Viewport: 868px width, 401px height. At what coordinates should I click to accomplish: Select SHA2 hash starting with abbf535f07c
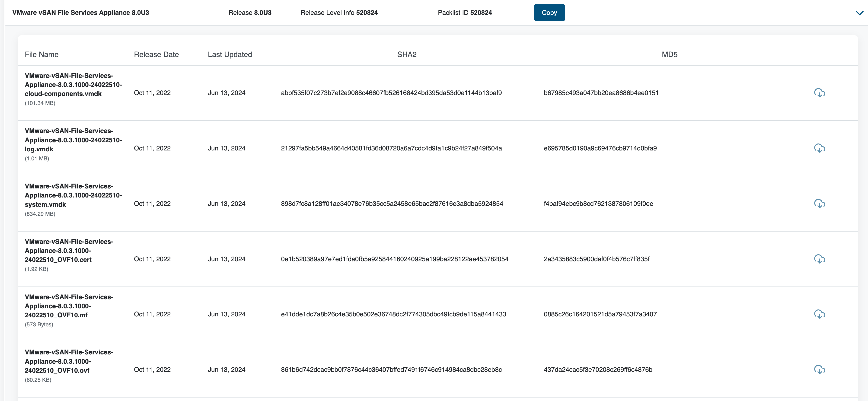point(391,93)
